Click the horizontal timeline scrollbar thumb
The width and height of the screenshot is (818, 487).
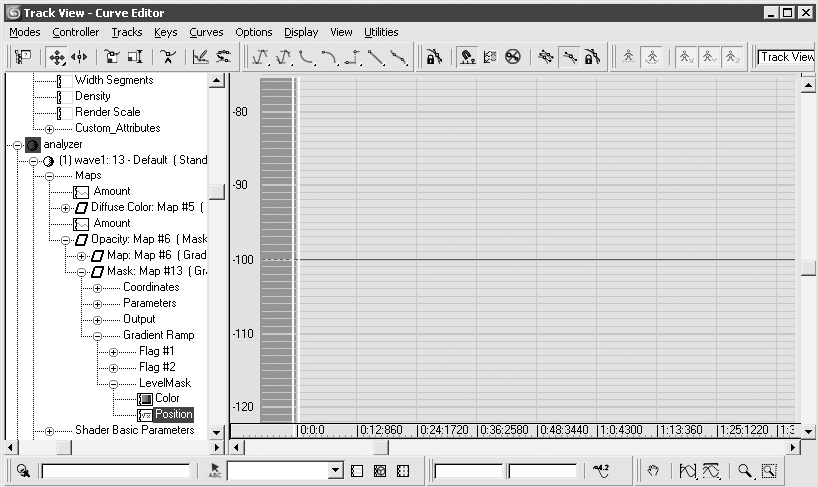pyautogui.click(x=381, y=447)
